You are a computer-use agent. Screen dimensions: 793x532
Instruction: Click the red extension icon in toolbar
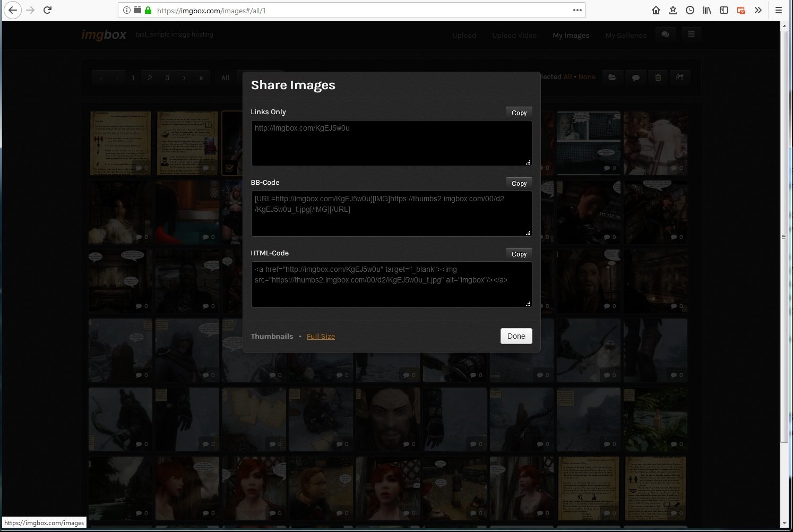pos(741,10)
